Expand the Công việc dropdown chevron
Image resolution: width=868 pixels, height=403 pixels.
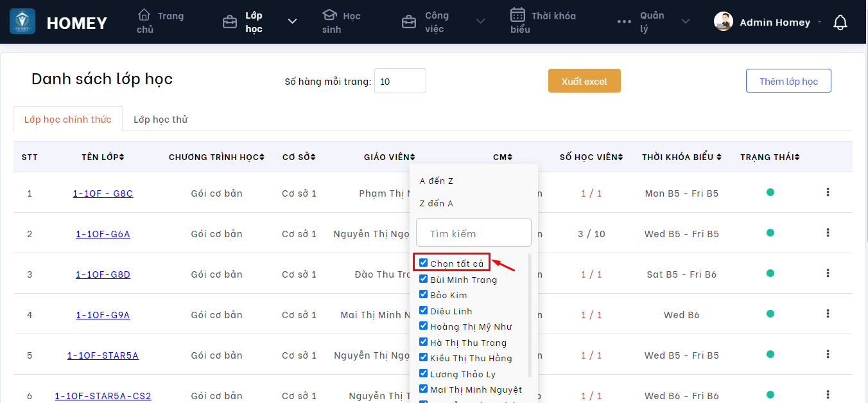(480, 22)
